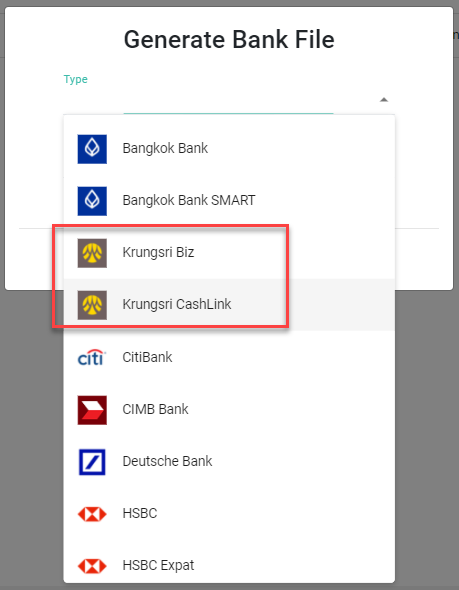Click the CIMB Bank red logo icon
Screen dimensions: 459x590
coord(92,410)
